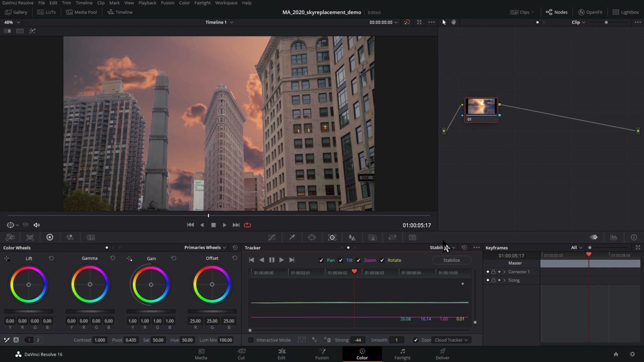
Task: Open the Cloud Tracker dropdown
Action: (x=450, y=340)
